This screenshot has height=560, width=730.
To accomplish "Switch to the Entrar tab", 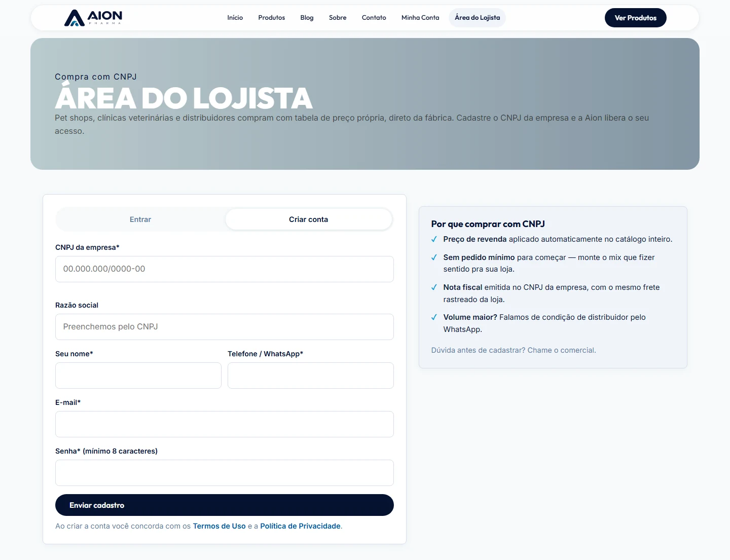I will pyautogui.click(x=140, y=219).
